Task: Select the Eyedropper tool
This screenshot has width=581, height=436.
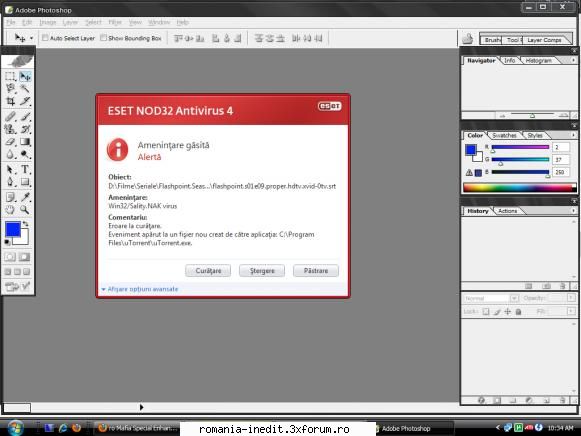Action: click(x=25, y=197)
